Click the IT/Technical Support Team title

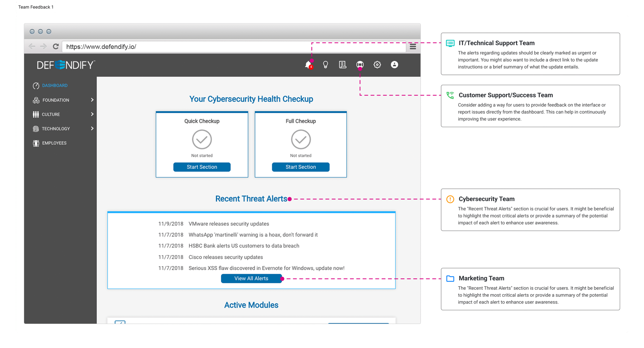tap(496, 43)
